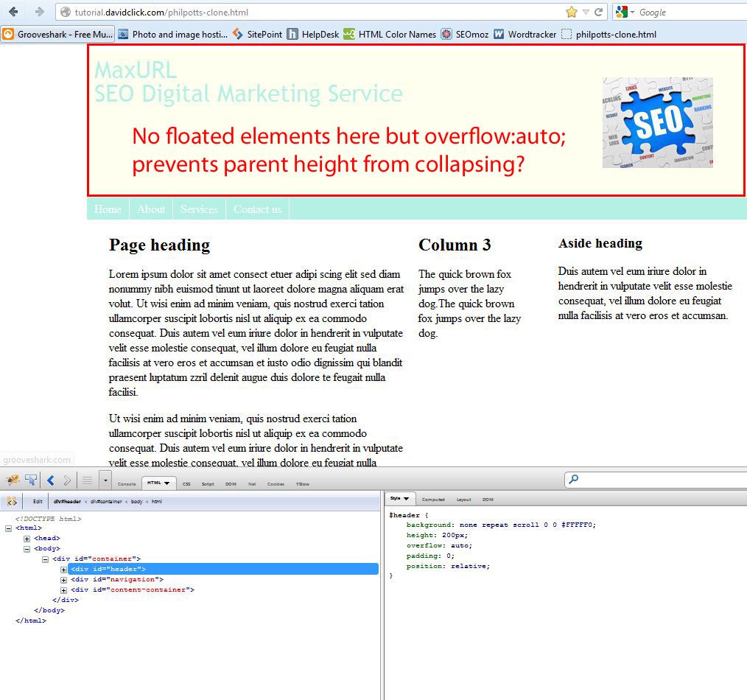Screen dimensions: 747x700
Task: Click the "padding: 0;" style rule
Action: click(x=430, y=556)
